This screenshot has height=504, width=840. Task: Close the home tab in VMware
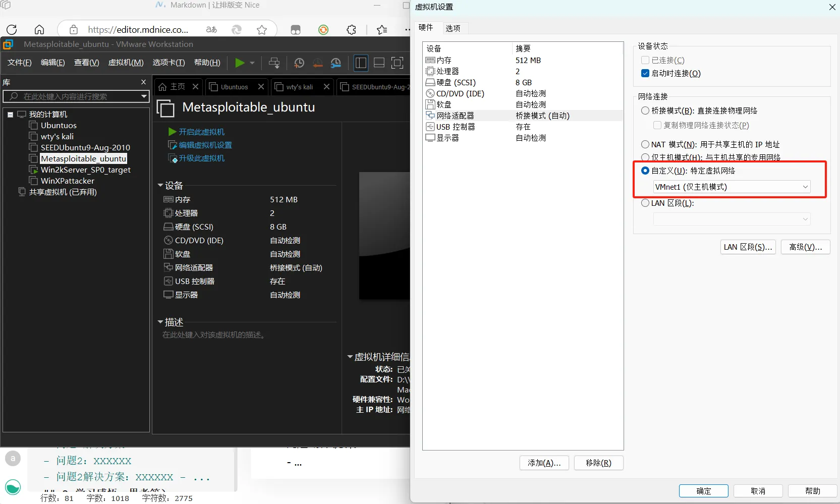195,87
